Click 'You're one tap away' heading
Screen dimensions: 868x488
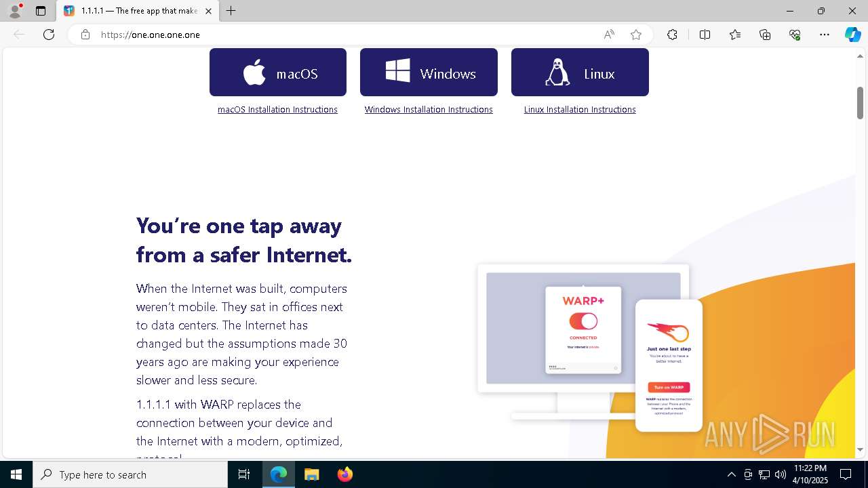point(244,240)
